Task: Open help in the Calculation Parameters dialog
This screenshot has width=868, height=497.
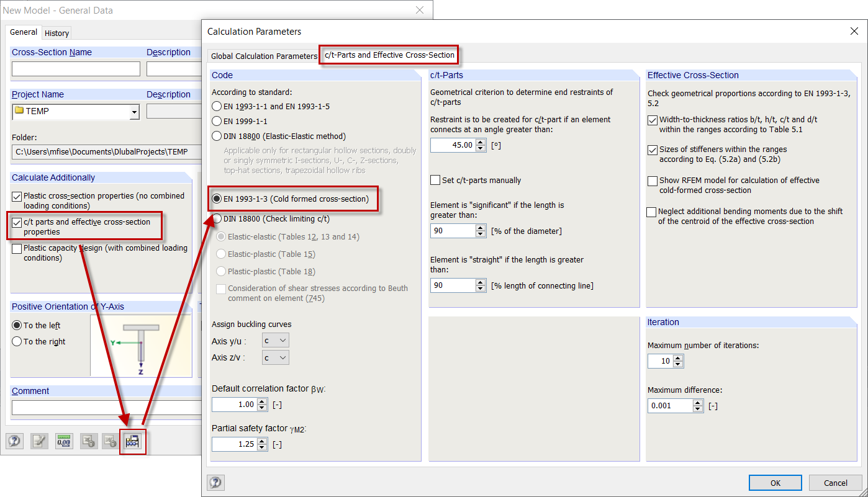Action: pos(215,483)
